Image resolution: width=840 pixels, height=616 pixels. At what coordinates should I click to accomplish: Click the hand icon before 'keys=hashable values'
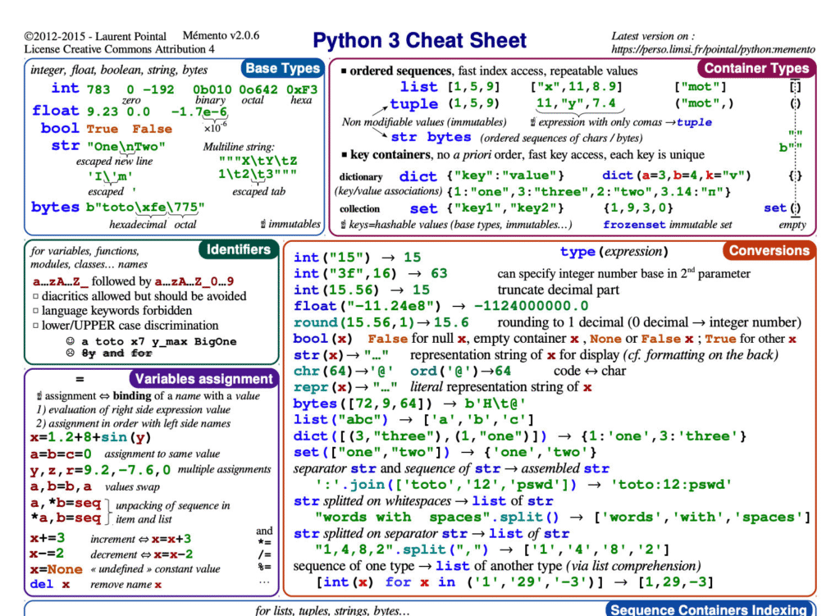[x=344, y=225]
